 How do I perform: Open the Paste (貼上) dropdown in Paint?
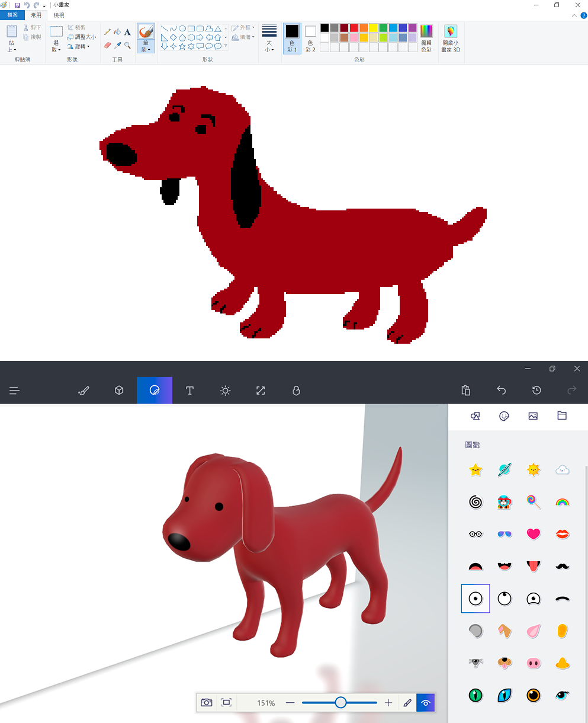[11, 47]
